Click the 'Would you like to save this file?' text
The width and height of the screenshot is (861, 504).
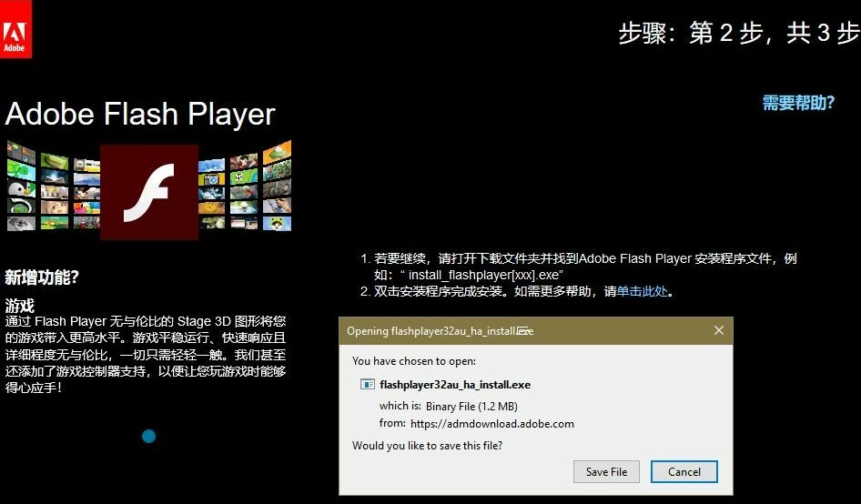[x=427, y=446]
